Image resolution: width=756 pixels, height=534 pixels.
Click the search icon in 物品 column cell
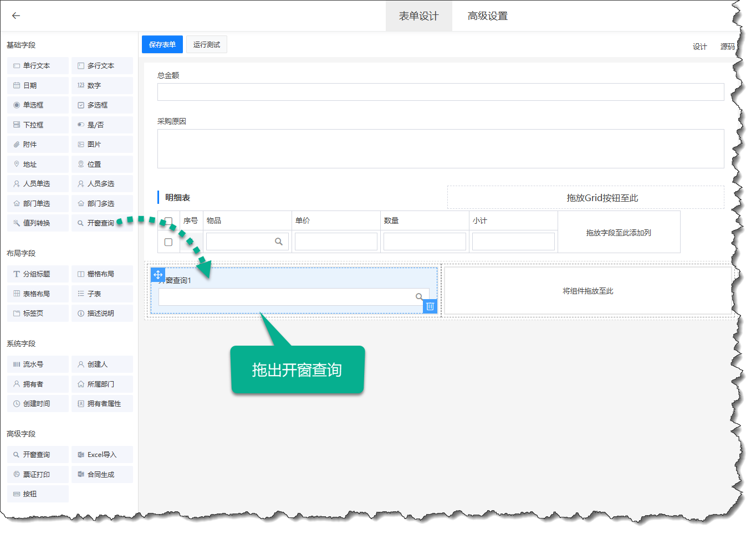click(x=279, y=242)
